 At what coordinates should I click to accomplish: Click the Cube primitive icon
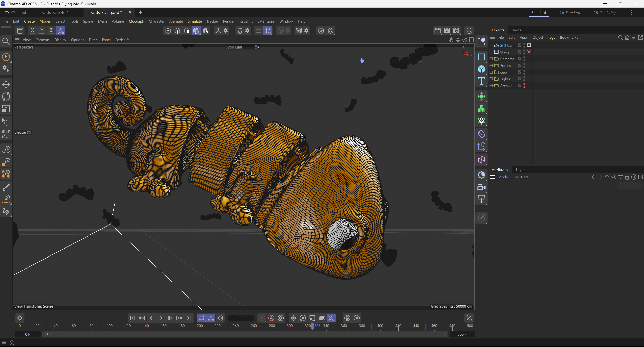[481, 69]
